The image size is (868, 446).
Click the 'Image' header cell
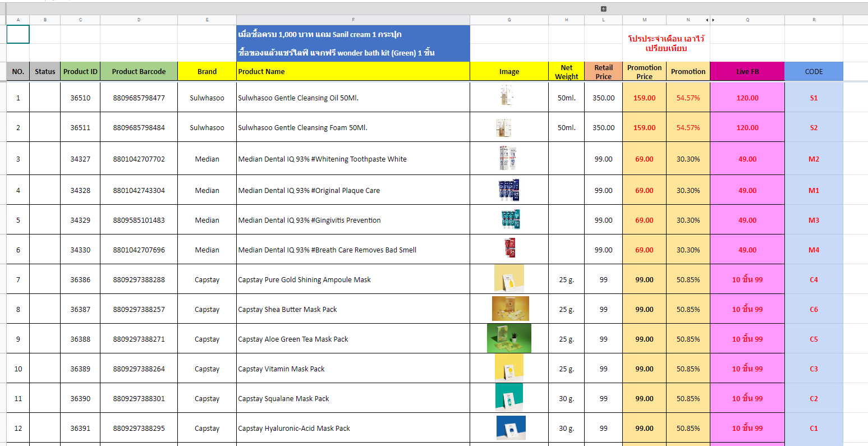[509, 71]
